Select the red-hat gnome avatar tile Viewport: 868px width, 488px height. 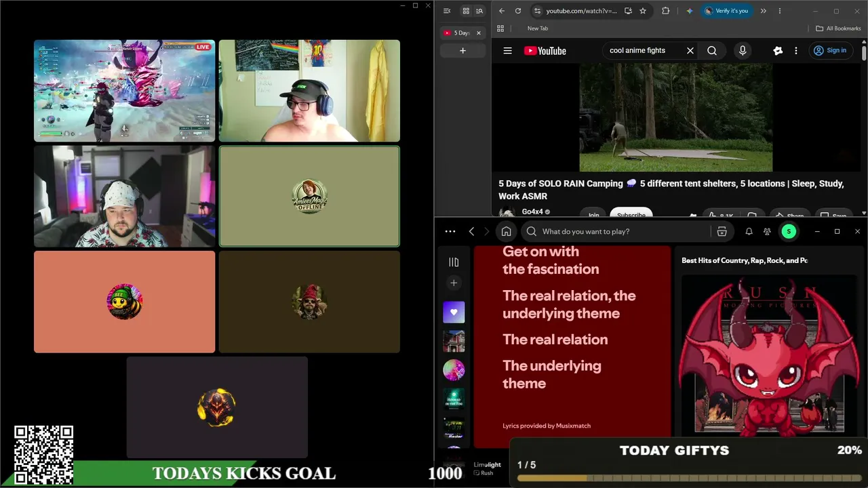[x=309, y=302]
